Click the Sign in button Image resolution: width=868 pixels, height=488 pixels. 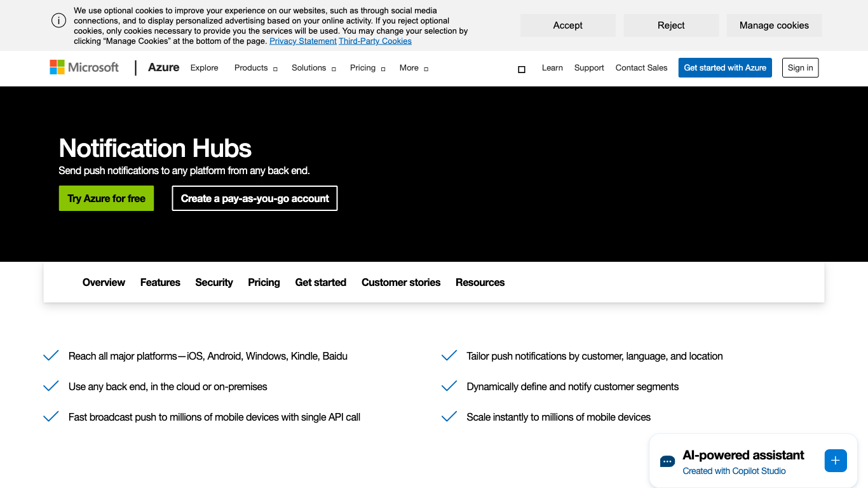(800, 68)
